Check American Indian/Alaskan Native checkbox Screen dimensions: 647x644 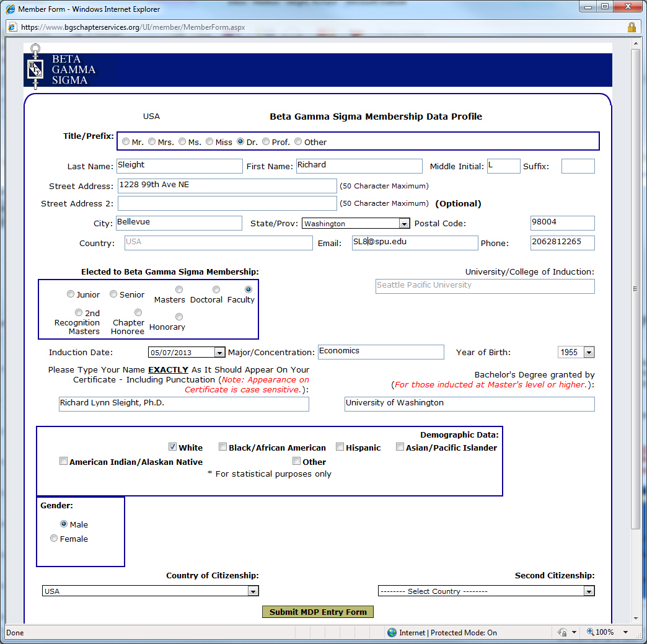pos(64,461)
